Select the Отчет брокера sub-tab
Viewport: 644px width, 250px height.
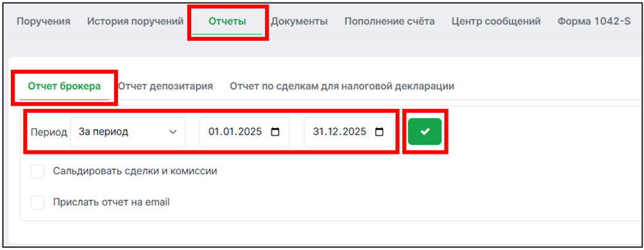64,86
